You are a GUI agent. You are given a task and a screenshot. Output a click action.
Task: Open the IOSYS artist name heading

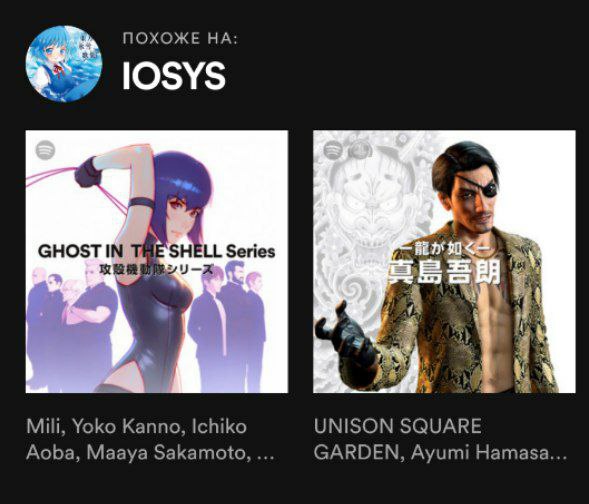[174, 75]
